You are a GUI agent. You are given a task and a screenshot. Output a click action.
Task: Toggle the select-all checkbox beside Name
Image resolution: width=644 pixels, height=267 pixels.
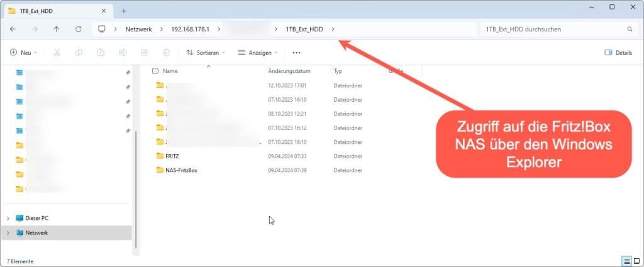coord(155,71)
